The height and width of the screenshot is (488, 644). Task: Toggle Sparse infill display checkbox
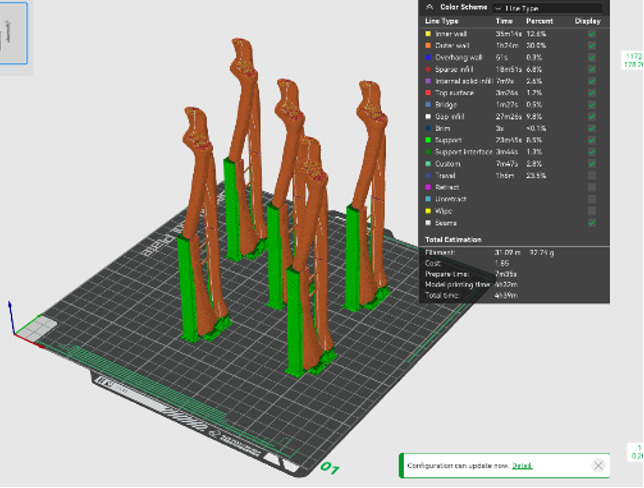tap(592, 69)
